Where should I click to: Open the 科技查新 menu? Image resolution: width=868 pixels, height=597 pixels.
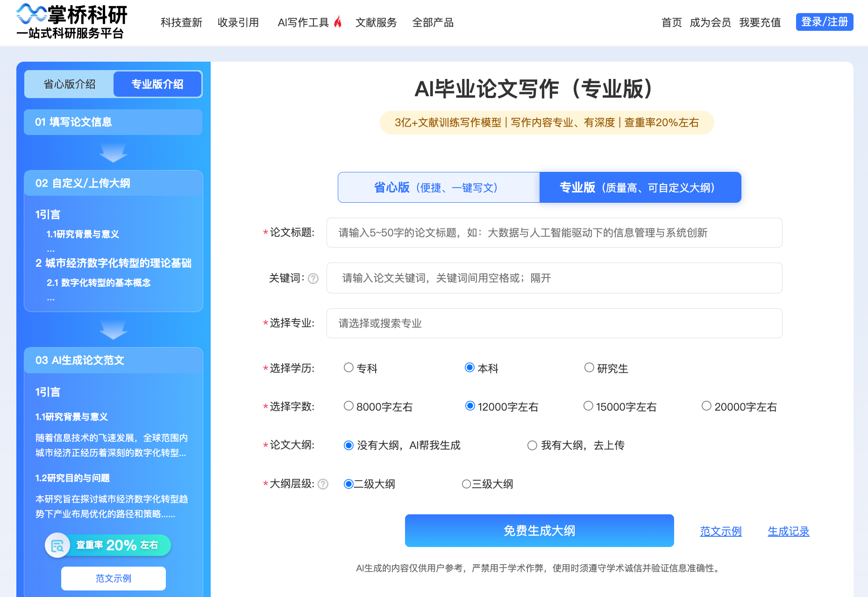tap(181, 22)
